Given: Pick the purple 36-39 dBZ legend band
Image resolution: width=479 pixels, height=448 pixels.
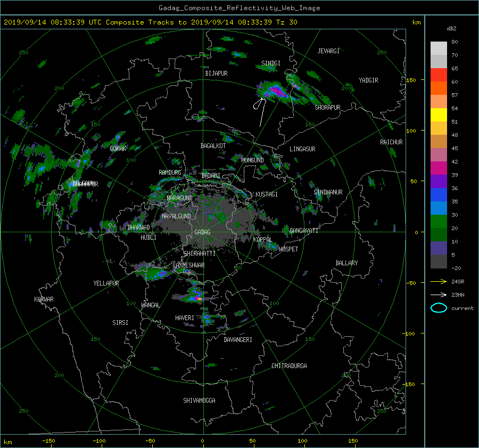Looking at the screenshot, I should point(439,181).
